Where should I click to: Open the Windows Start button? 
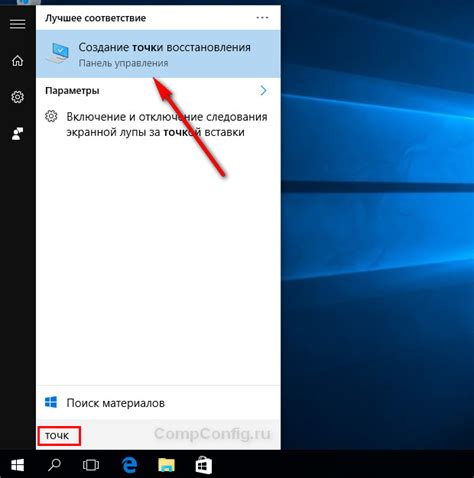point(17,465)
